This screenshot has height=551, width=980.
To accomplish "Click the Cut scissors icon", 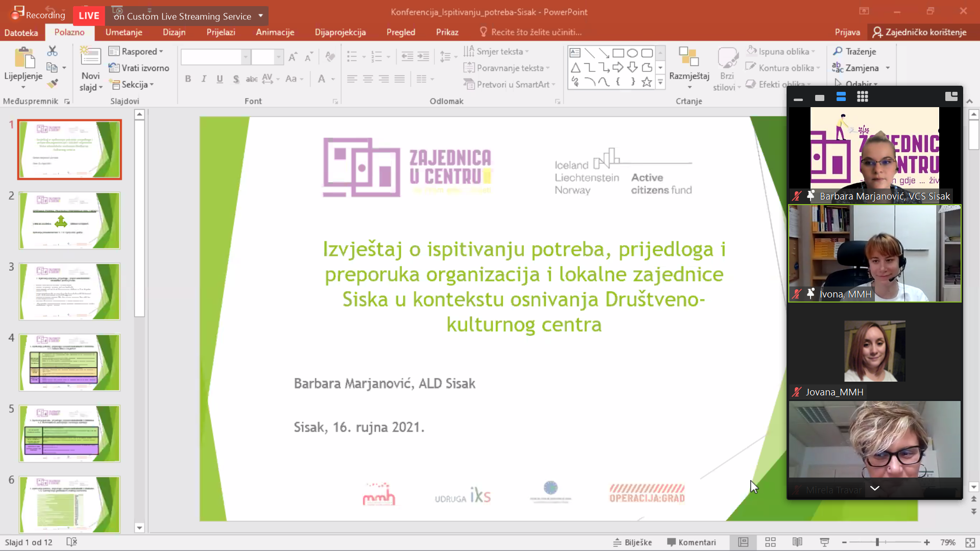I will (x=52, y=51).
